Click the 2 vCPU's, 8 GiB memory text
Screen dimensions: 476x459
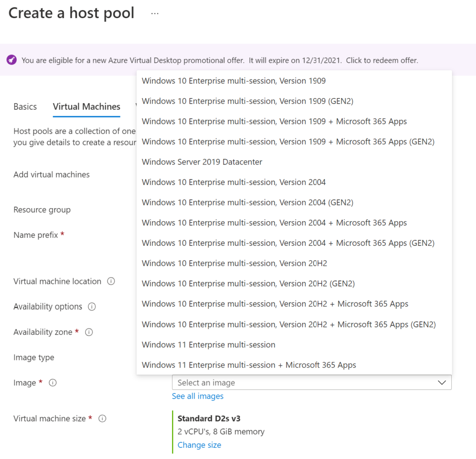click(x=221, y=432)
